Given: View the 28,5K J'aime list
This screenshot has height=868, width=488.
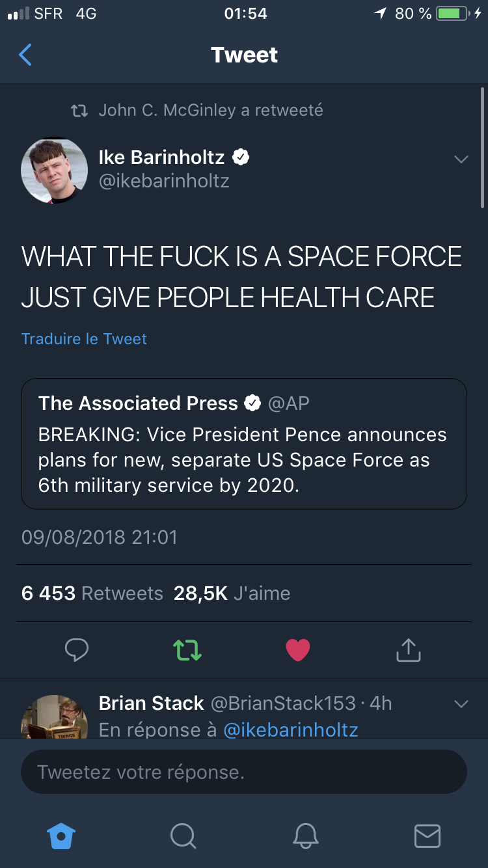Looking at the screenshot, I should [x=232, y=593].
